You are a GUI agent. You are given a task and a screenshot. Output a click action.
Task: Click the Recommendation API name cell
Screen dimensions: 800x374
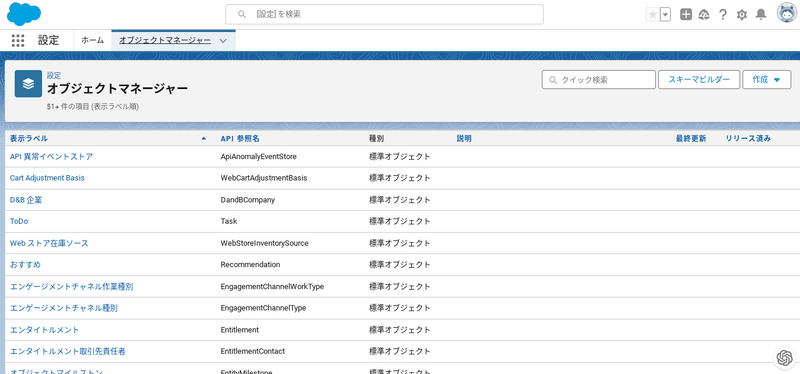tap(250, 265)
